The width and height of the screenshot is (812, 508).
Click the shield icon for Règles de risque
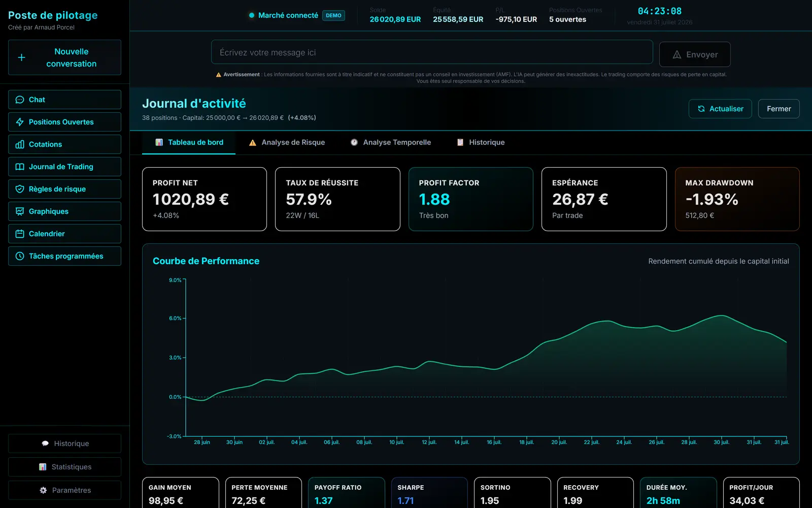(x=20, y=189)
